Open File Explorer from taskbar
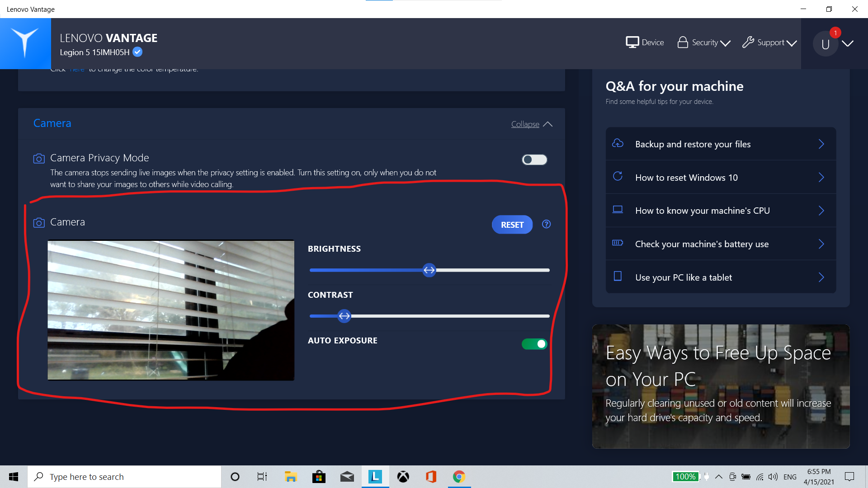The image size is (868, 488). [290, 477]
